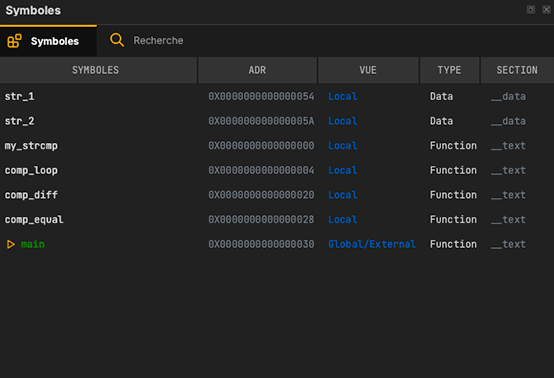Click the Data type of str_1

(x=441, y=96)
